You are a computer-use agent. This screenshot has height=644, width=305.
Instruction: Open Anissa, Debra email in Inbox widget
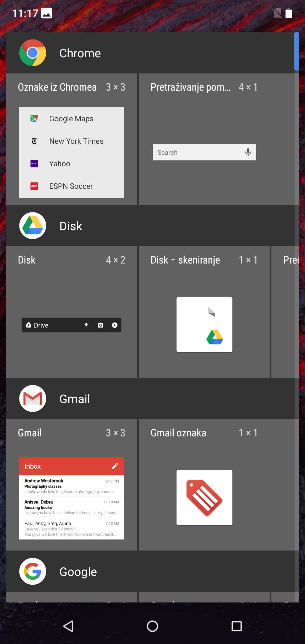(72, 507)
